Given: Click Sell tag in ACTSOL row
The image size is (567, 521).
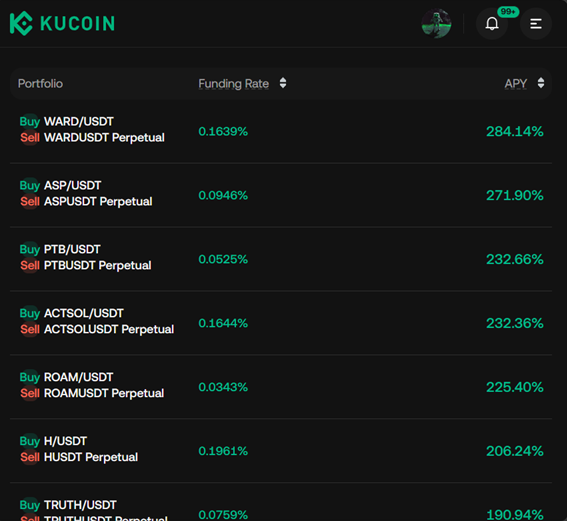Looking at the screenshot, I should point(30,329).
